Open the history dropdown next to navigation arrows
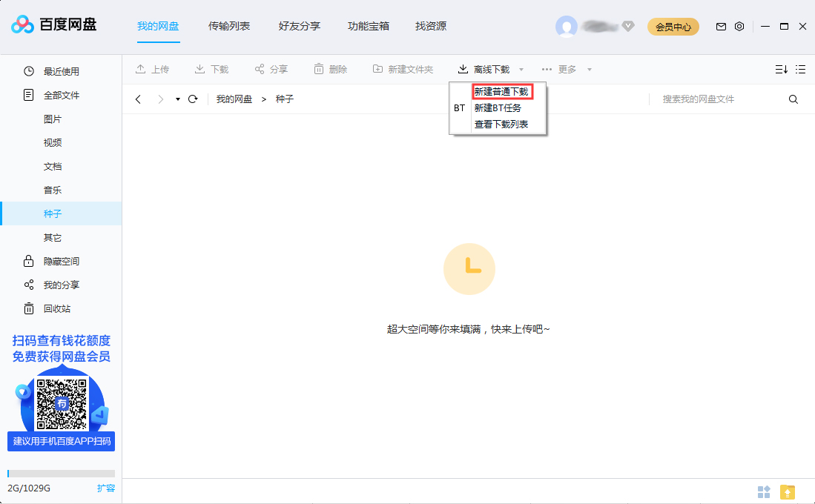Image resolution: width=815 pixels, height=504 pixels. pos(176,99)
